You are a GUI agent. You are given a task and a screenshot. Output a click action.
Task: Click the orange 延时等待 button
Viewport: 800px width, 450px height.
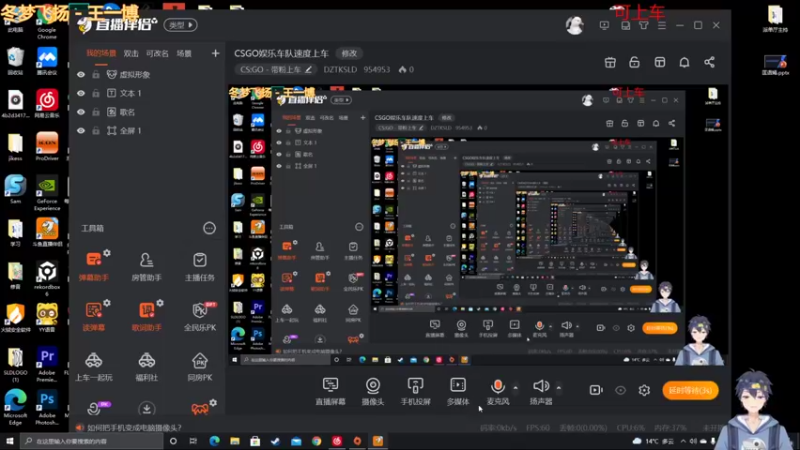690,390
